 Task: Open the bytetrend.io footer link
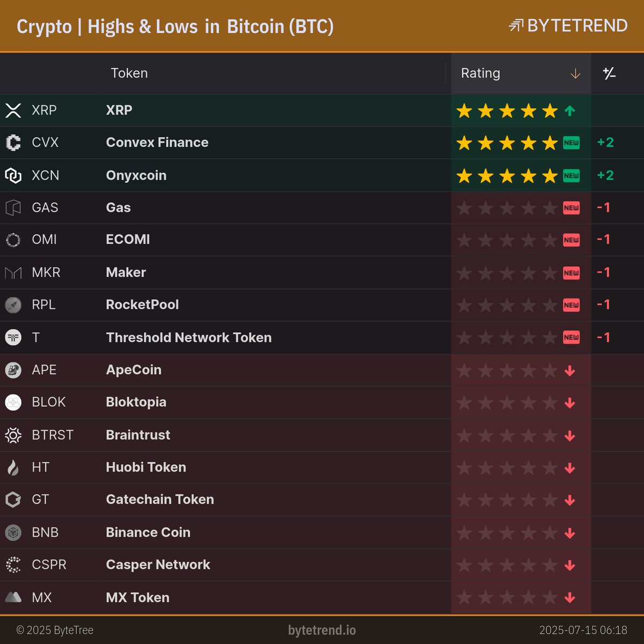click(322, 630)
